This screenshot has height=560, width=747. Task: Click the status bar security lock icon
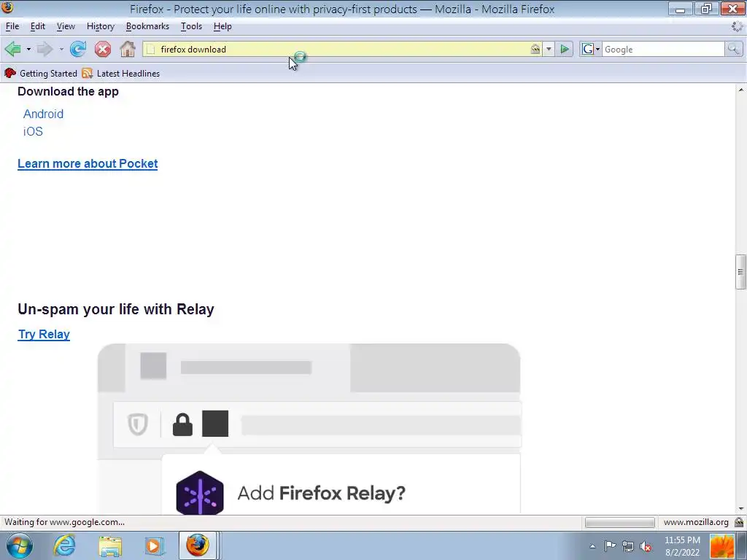point(739,522)
